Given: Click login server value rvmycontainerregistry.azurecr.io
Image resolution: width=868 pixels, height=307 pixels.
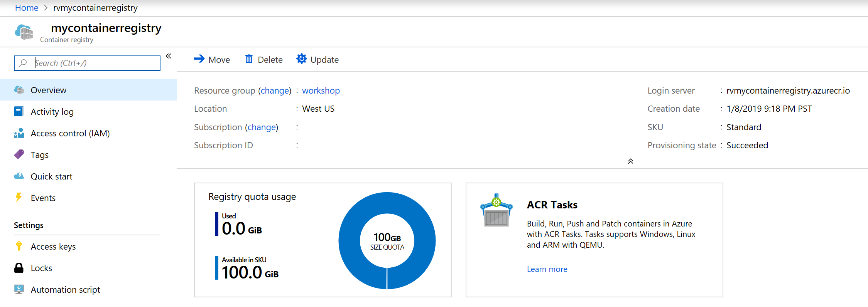Looking at the screenshot, I should 788,91.
